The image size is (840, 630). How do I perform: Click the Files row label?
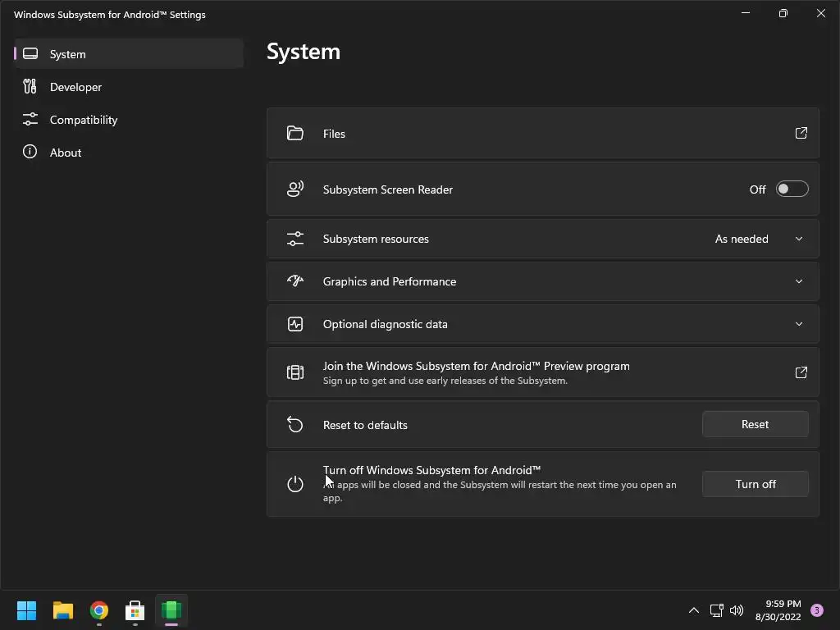(334, 134)
